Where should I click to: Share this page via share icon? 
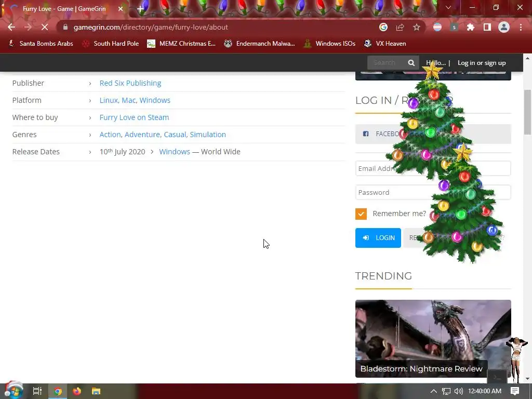click(400, 27)
